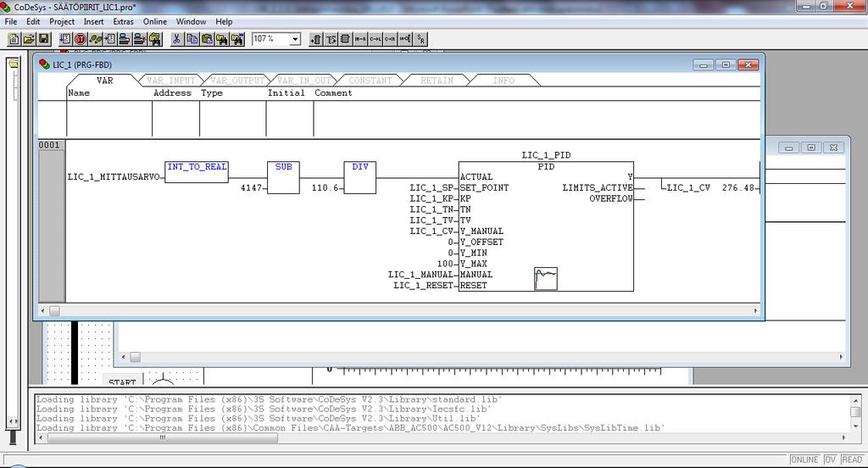Viewport: 868px width, 468px height.
Task: Switch to the VAR declaration tab
Action: point(104,81)
